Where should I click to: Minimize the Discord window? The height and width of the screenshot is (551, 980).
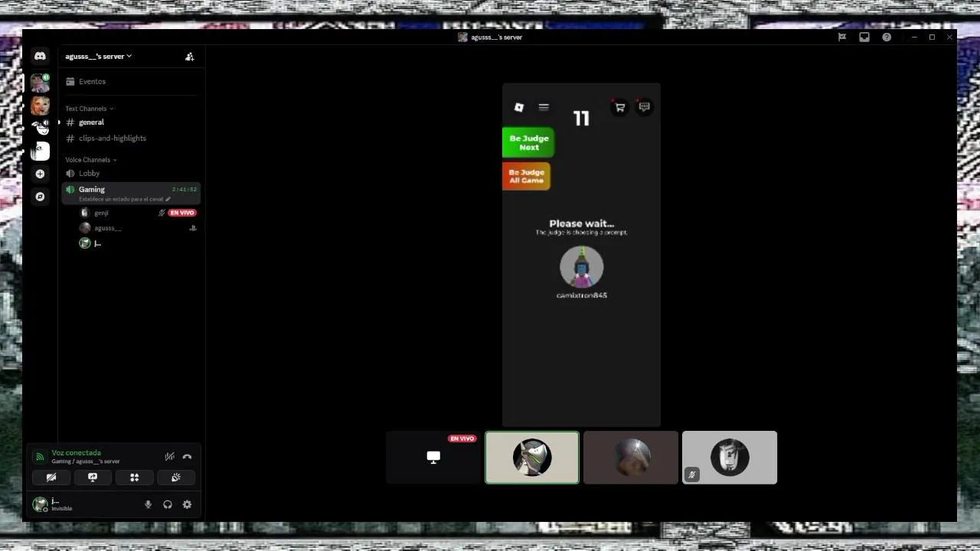(914, 37)
